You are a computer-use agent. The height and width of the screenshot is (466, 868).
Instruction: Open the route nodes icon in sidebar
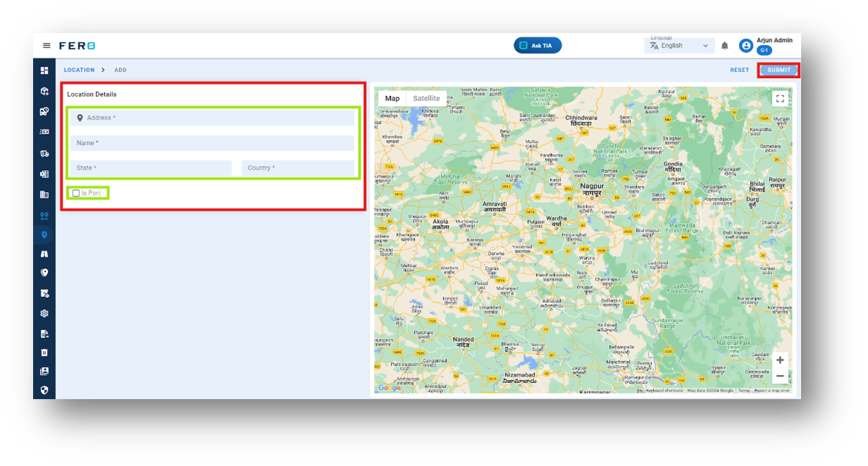(x=44, y=216)
